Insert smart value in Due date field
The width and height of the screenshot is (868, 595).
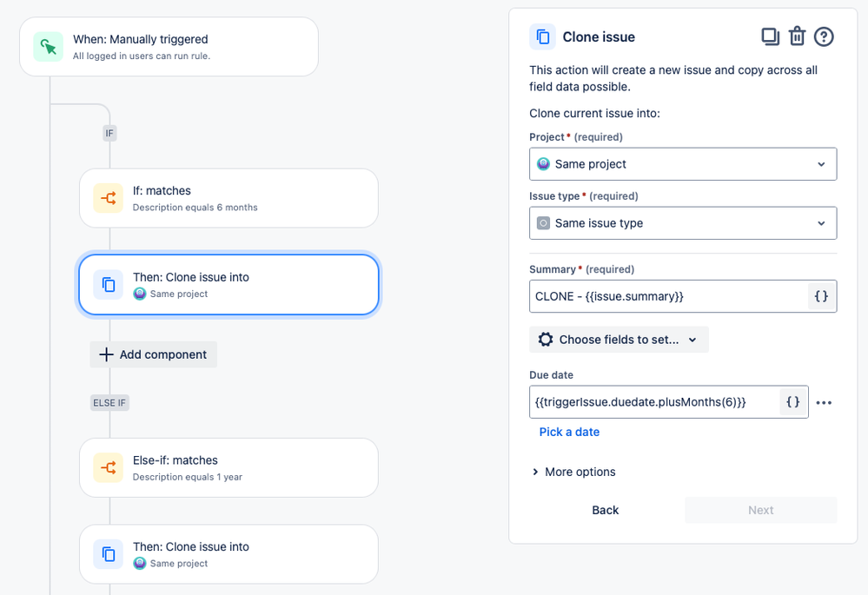pyautogui.click(x=792, y=402)
